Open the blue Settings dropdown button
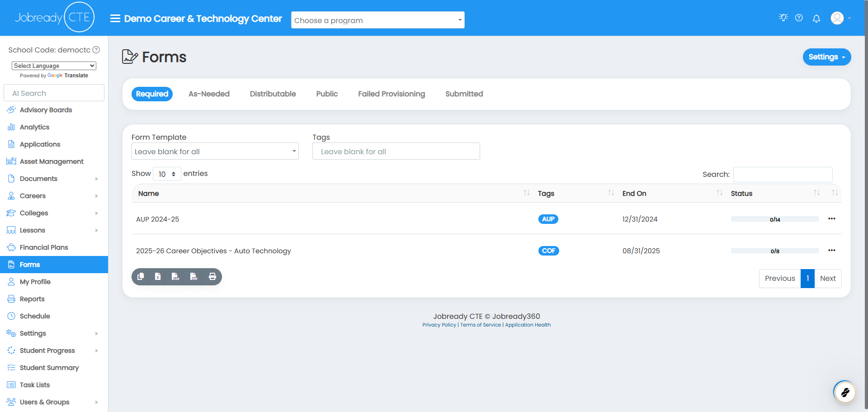Image resolution: width=868 pixels, height=412 pixels. (827, 57)
